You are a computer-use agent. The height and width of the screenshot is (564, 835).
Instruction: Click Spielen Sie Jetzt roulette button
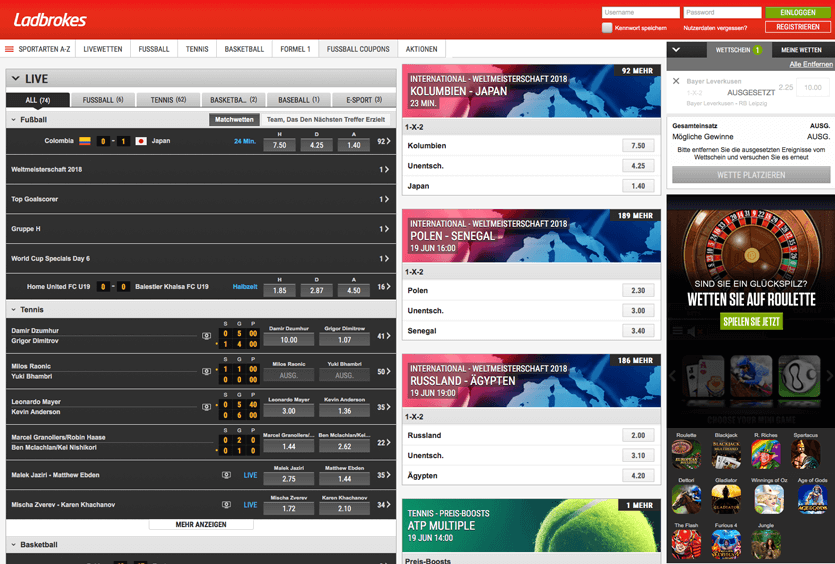pyautogui.click(x=751, y=322)
